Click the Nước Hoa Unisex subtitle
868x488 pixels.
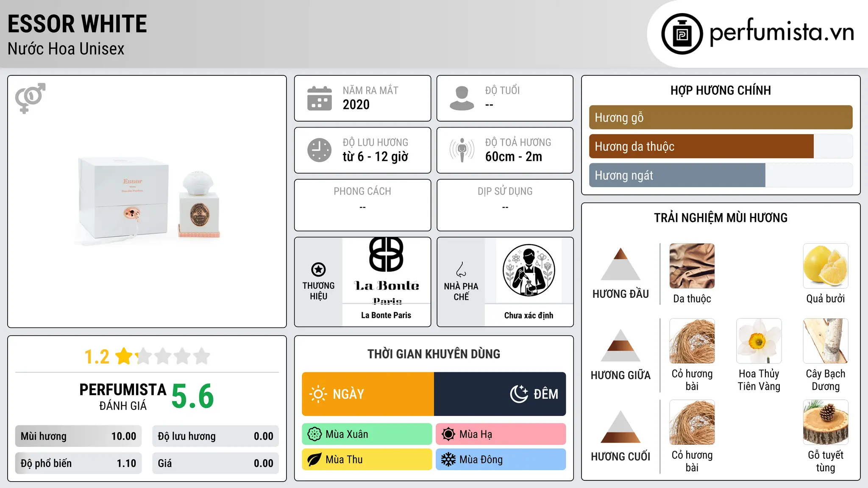[66, 49]
